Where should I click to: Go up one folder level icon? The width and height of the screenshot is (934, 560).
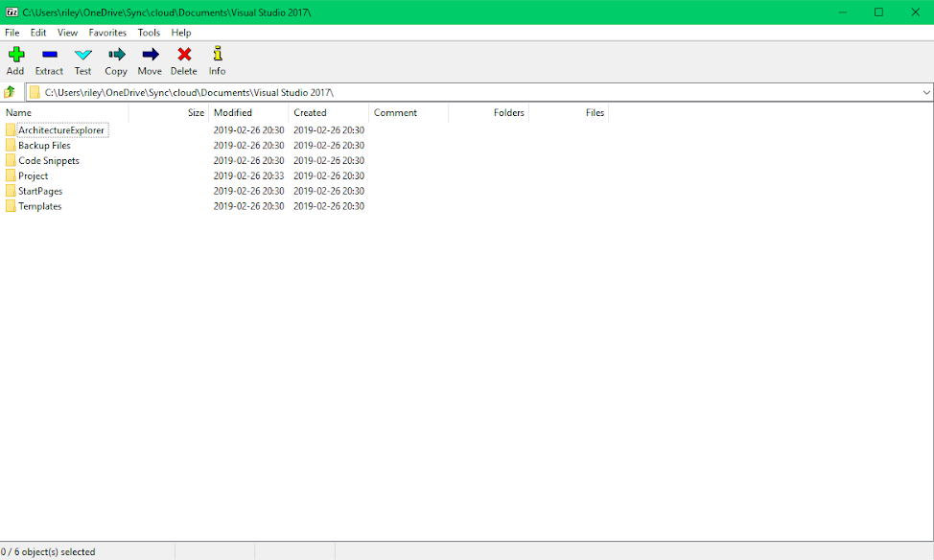coord(10,92)
